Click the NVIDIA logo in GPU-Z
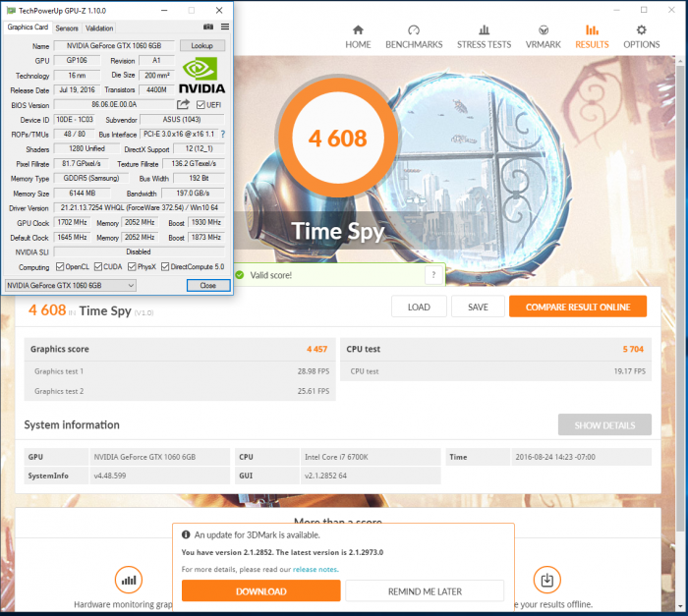This screenshot has width=688, height=616. (x=201, y=76)
